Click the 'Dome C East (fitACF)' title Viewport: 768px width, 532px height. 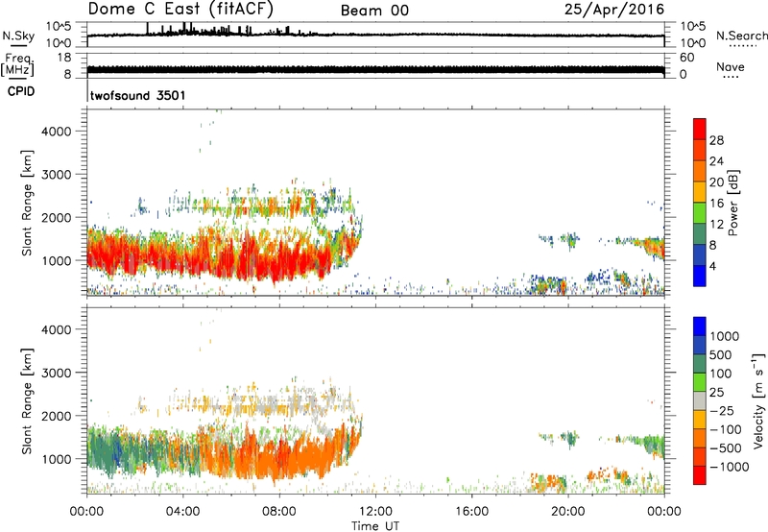pyautogui.click(x=180, y=10)
